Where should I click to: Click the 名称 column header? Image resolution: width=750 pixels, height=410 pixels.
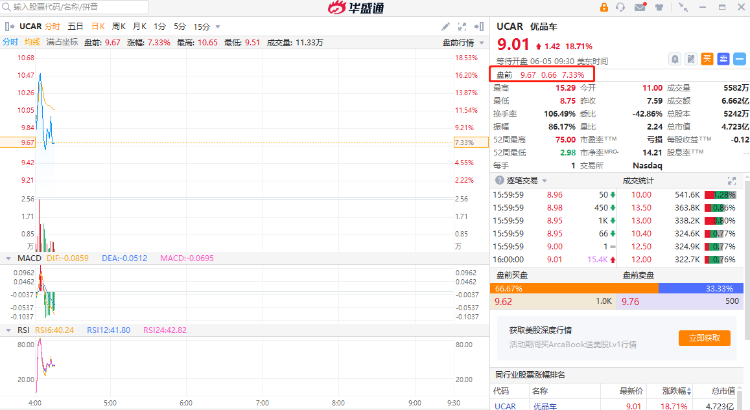click(x=540, y=391)
